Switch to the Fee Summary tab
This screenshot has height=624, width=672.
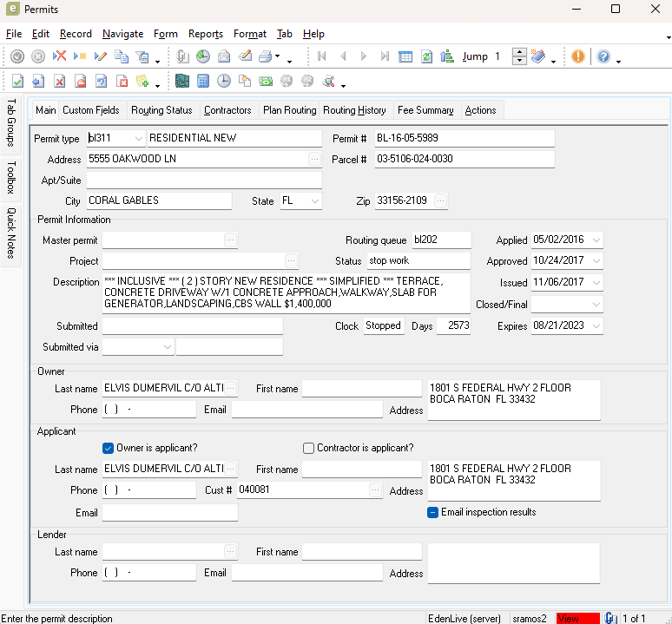[x=425, y=110]
